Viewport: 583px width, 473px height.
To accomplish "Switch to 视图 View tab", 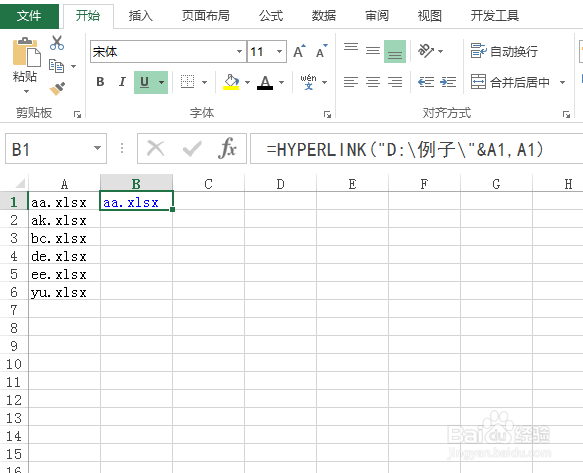I will [429, 16].
